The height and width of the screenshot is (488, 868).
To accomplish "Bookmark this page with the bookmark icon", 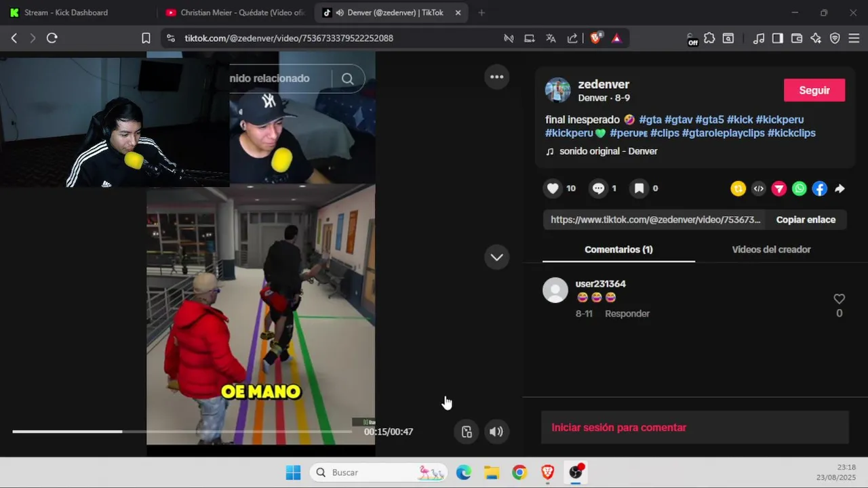I will coord(146,39).
